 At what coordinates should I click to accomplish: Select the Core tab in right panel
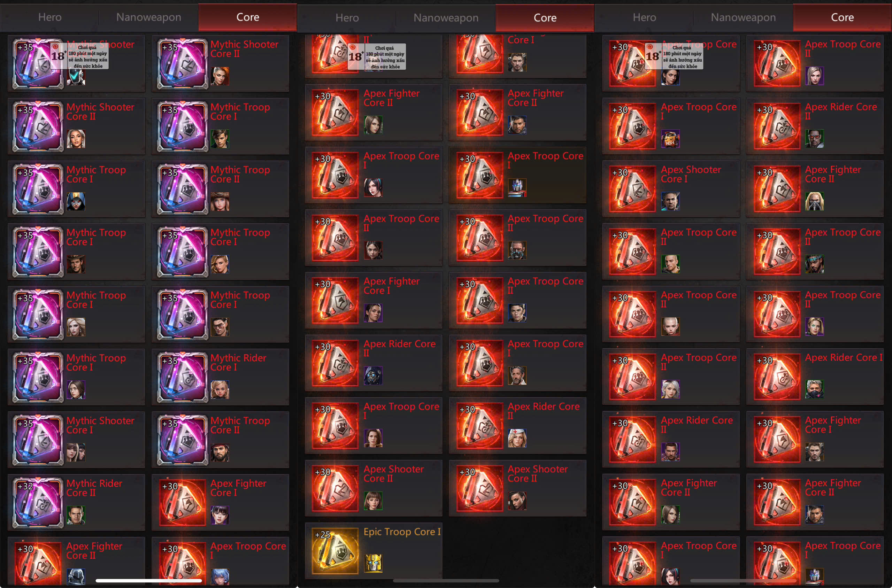842,17
